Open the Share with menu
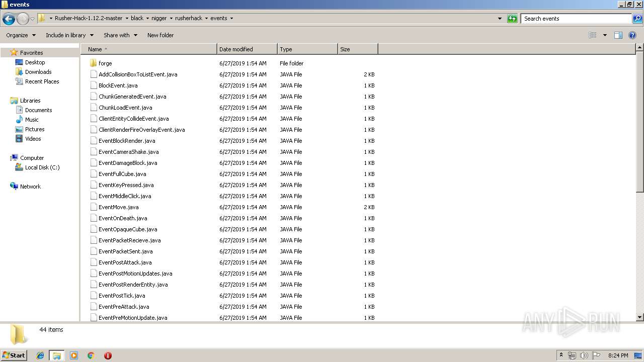Viewport: 644px width, 362px height. 120,35
